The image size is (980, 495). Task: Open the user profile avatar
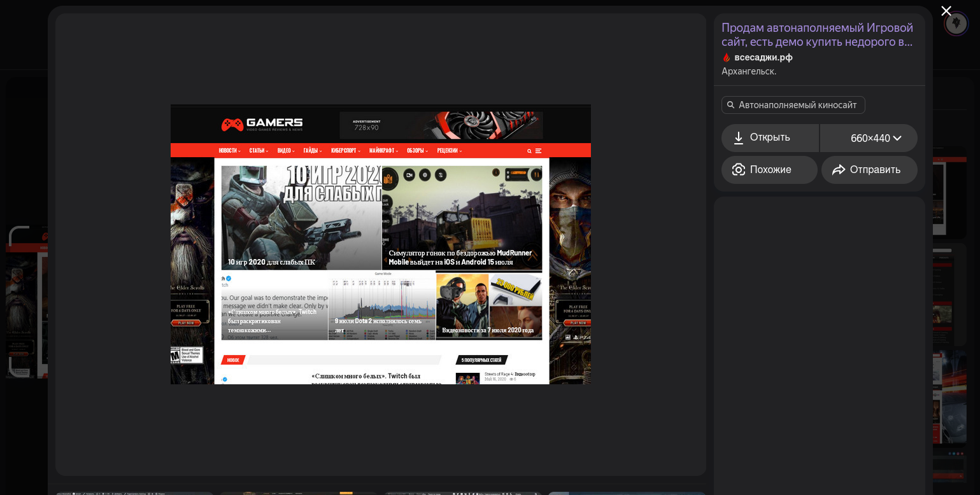pyautogui.click(x=956, y=24)
